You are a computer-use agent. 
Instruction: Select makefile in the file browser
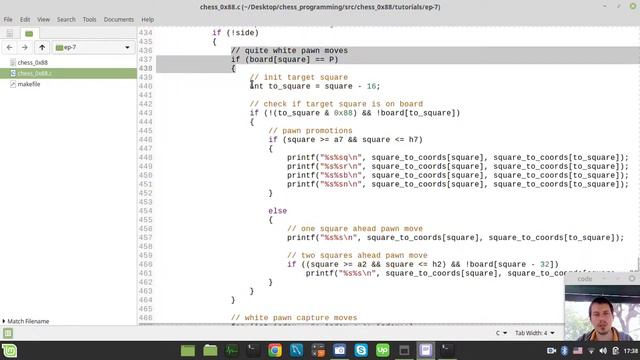pos(29,84)
